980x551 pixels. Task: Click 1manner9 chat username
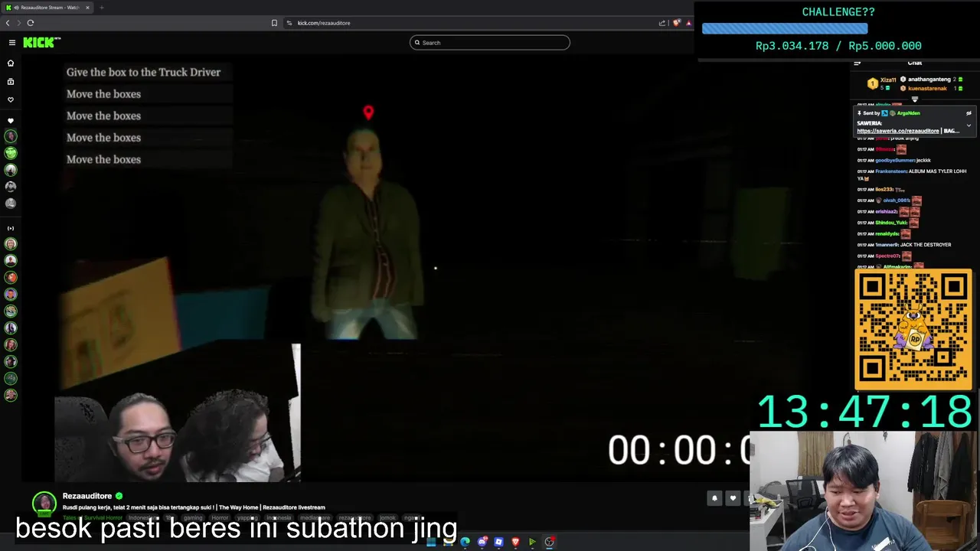(887, 245)
